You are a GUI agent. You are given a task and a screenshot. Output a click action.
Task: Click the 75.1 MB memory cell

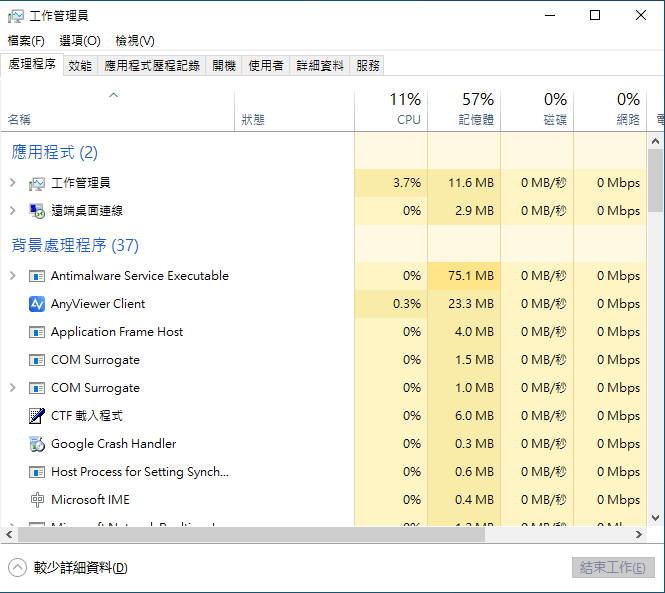(464, 276)
